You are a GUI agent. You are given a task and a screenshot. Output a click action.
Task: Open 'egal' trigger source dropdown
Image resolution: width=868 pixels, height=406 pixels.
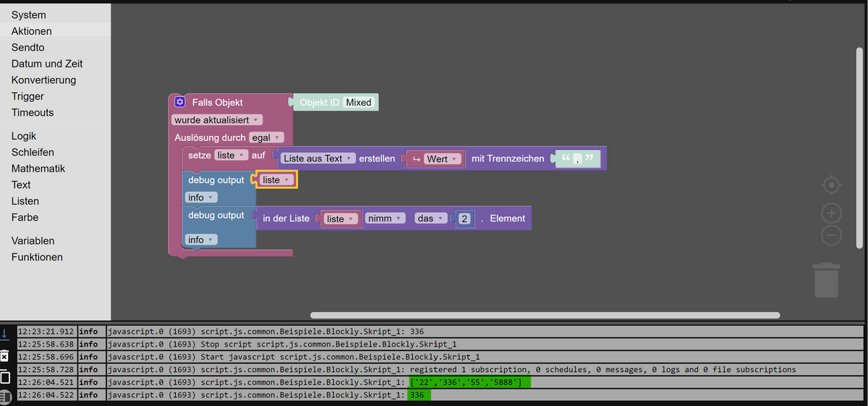click(x=266, y=137)
